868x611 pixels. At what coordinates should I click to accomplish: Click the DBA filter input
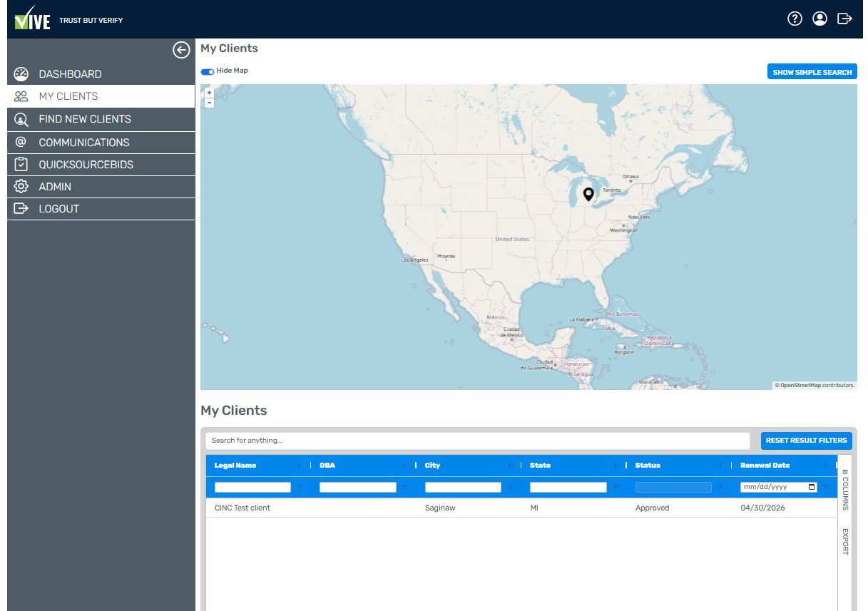pos(358,488)
